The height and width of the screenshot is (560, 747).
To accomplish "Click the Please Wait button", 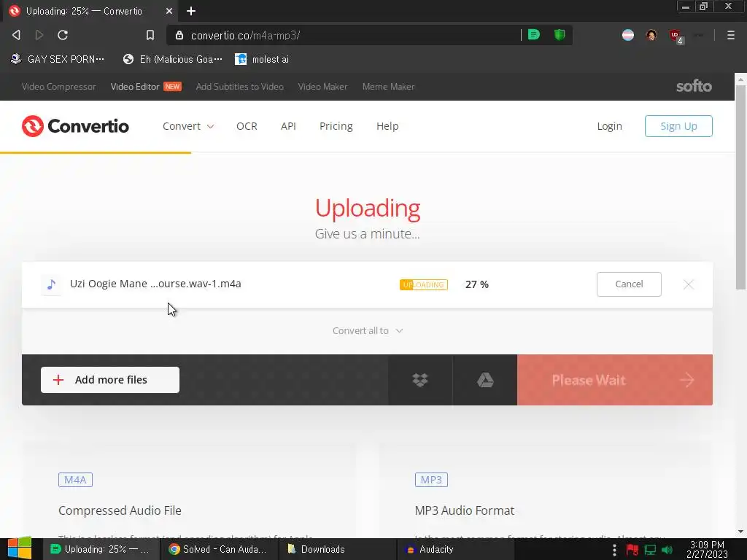I will [614, 379].
